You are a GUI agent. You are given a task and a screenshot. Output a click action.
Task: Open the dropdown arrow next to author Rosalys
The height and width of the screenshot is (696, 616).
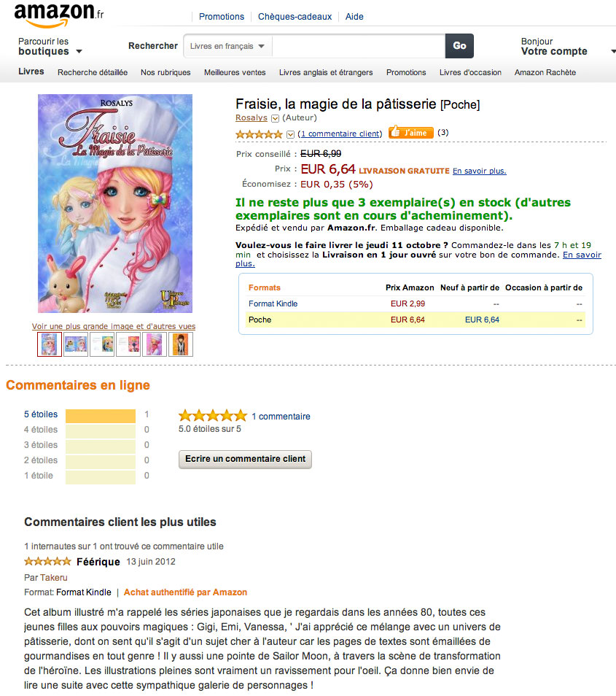coord(275,118)
